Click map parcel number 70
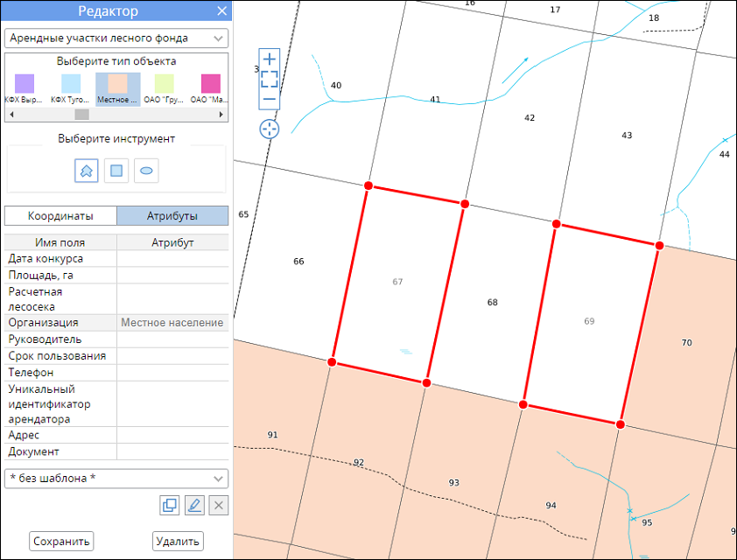Image resolution: width=737 pixels, height=560 pixels. point(687,342)
